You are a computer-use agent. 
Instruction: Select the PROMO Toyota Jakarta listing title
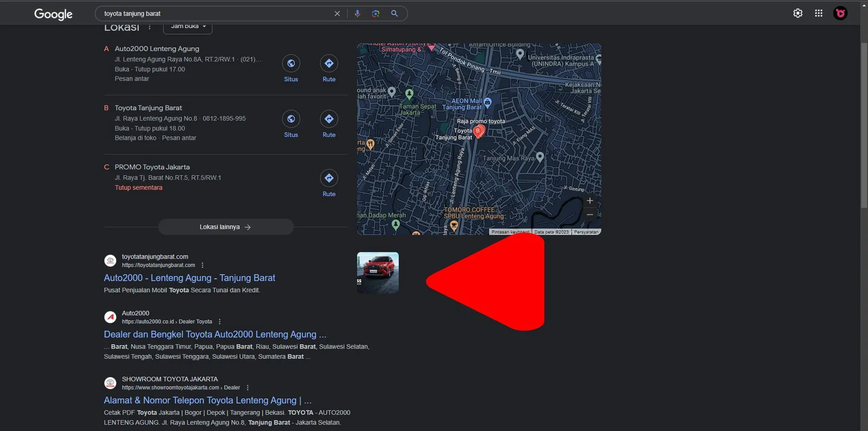click(152, 167)
